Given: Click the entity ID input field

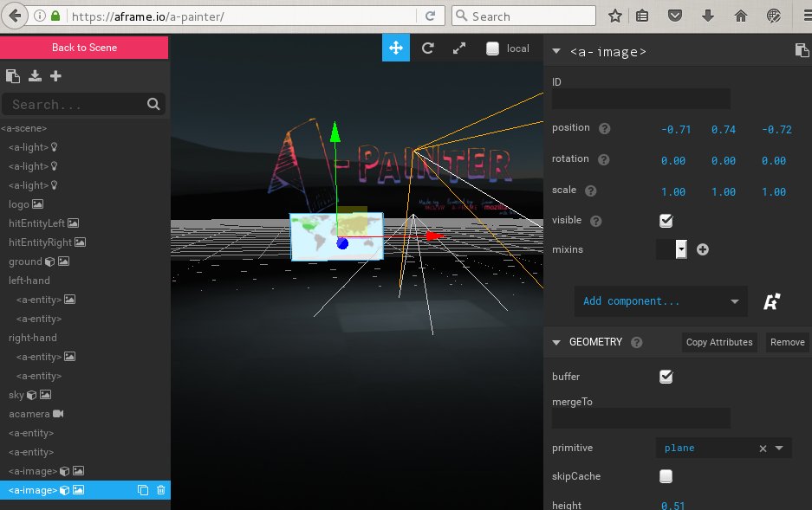Looking at the screenshot, I should pyautogui.click(x=641, y=99).
